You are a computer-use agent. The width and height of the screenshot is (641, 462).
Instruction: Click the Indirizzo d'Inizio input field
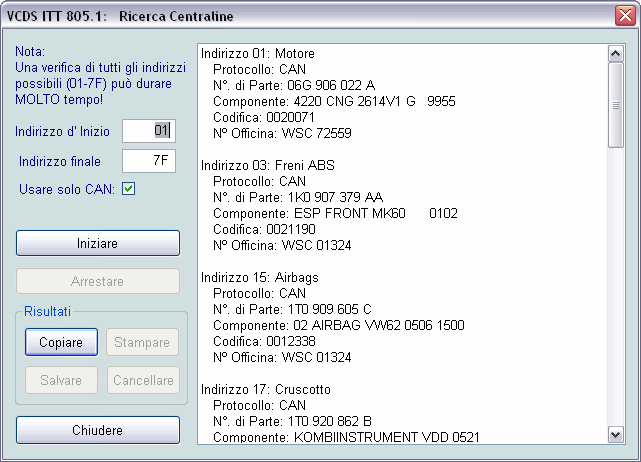pyautogui.click(x=149, y=131)
